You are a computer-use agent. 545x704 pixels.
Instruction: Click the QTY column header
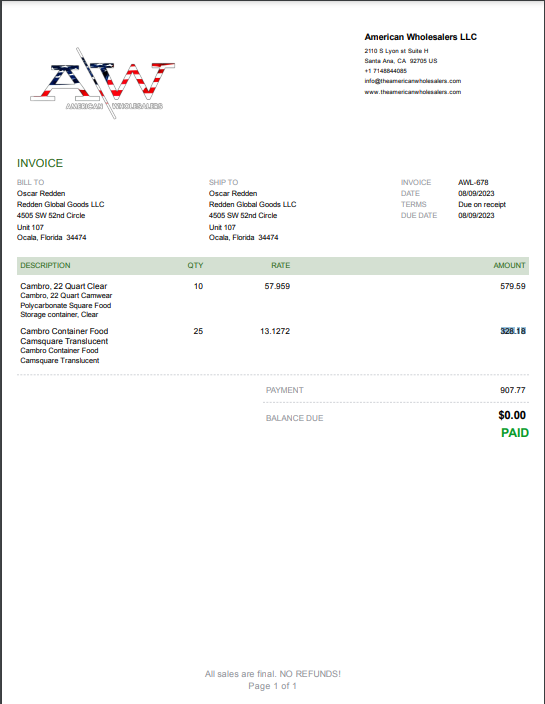pos(195,265)
